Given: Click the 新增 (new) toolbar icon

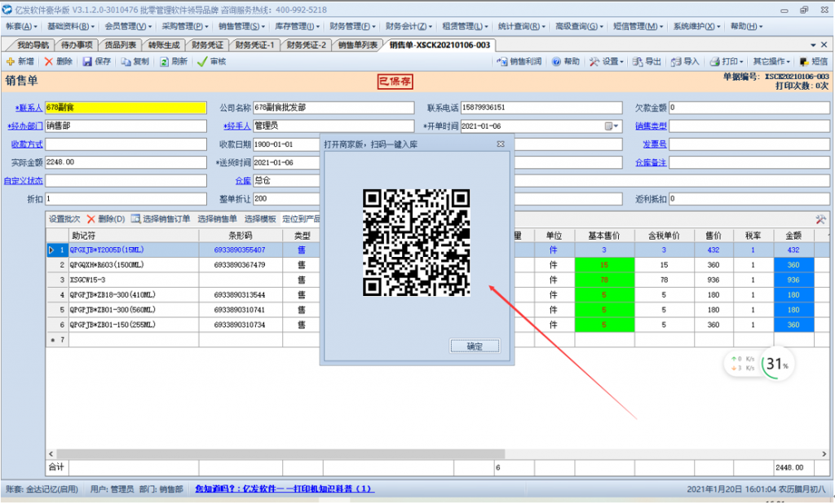Looking at the screenshot, I should pyautogui.click(x=10, y=62).
